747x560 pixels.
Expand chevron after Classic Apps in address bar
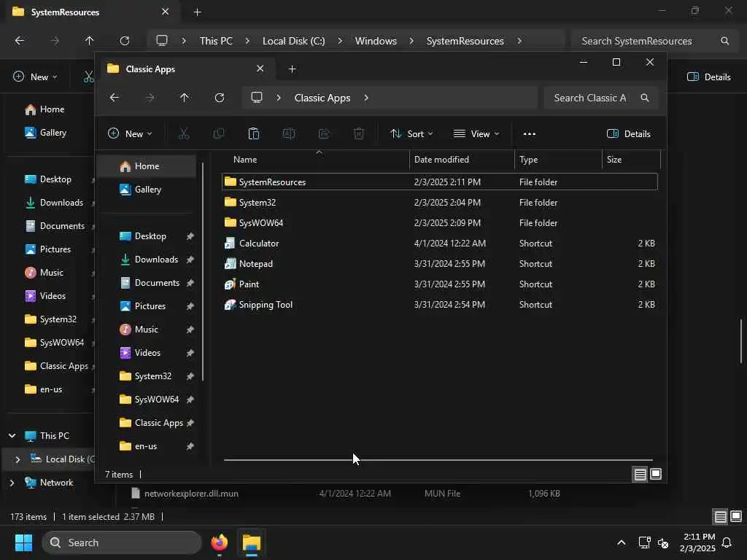coord(366,98)
